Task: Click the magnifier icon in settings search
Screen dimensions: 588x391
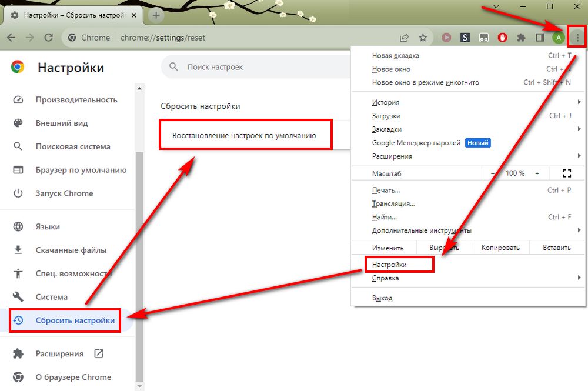Action: [x=173, y=66]
